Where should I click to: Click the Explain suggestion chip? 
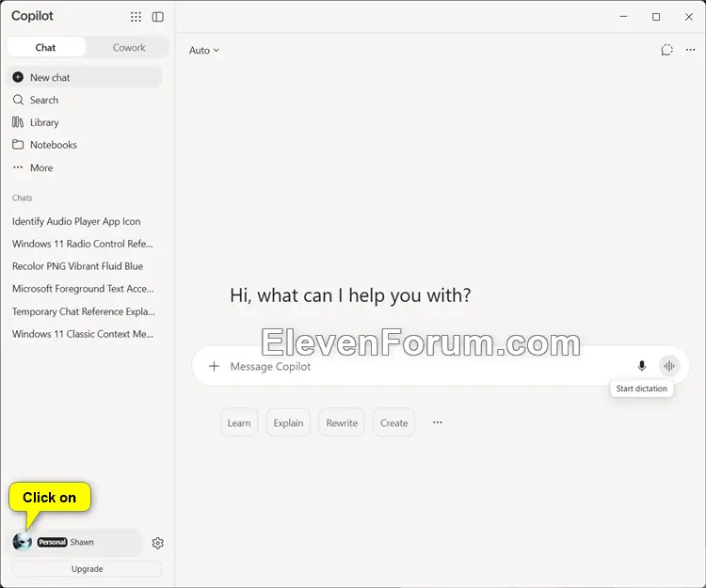(x=288, y=422)
